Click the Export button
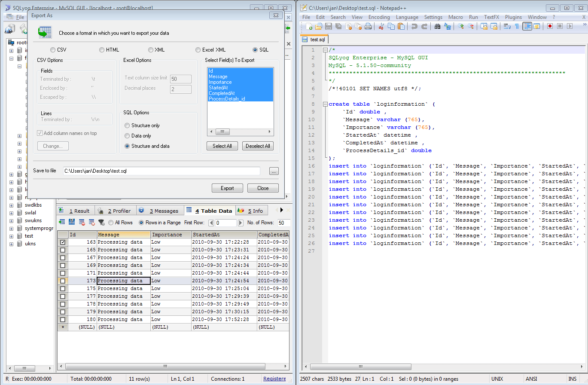Screen dimensions: 588x385 pyautogui.click(x=227, y=188)
